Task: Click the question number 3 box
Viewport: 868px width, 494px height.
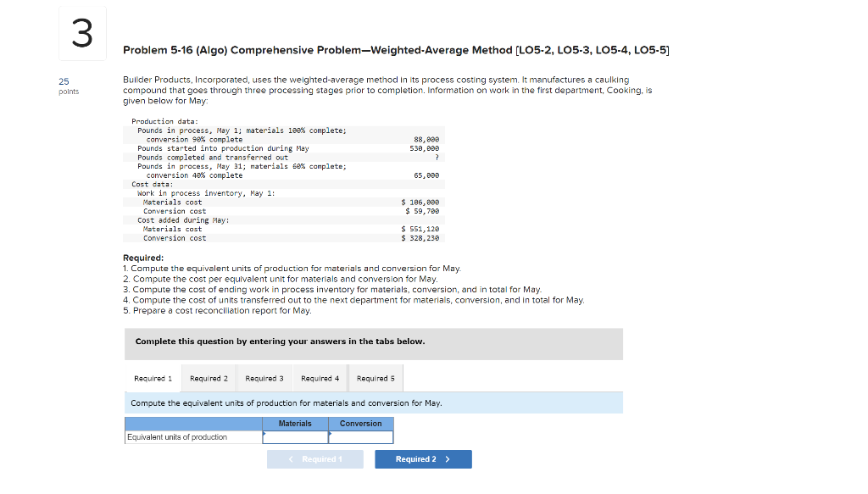Action: click(81, 33)
